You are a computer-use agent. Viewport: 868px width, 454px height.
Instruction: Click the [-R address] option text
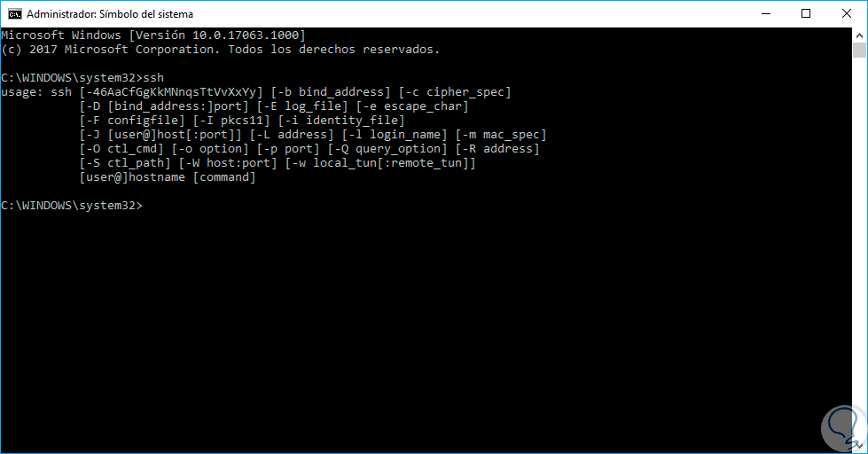[497, 148]
